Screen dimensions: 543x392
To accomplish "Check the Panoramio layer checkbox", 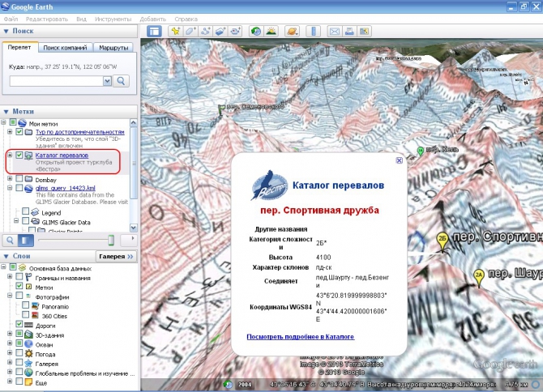I will point(26,305).
